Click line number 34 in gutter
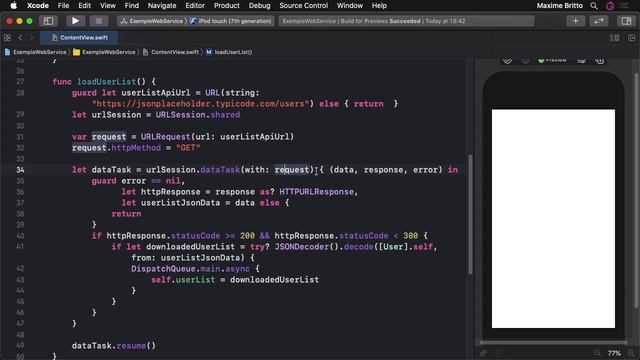The height and width of the screenshot is (360, 640). tap(20, 170)
